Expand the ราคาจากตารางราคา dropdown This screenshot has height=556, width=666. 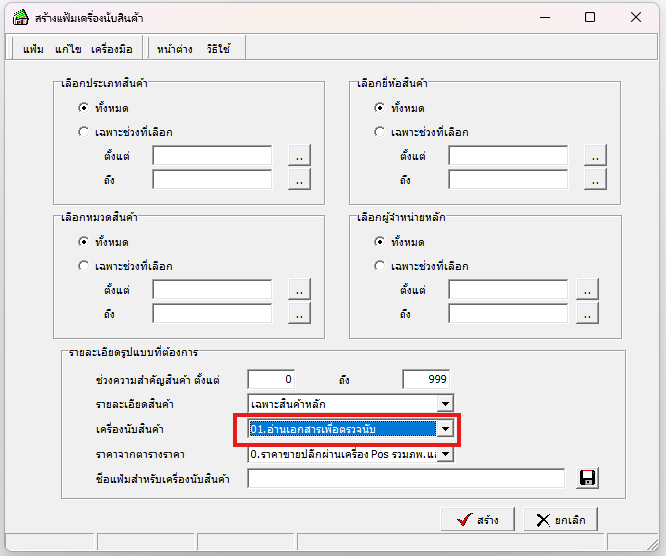tap(445, 454)
